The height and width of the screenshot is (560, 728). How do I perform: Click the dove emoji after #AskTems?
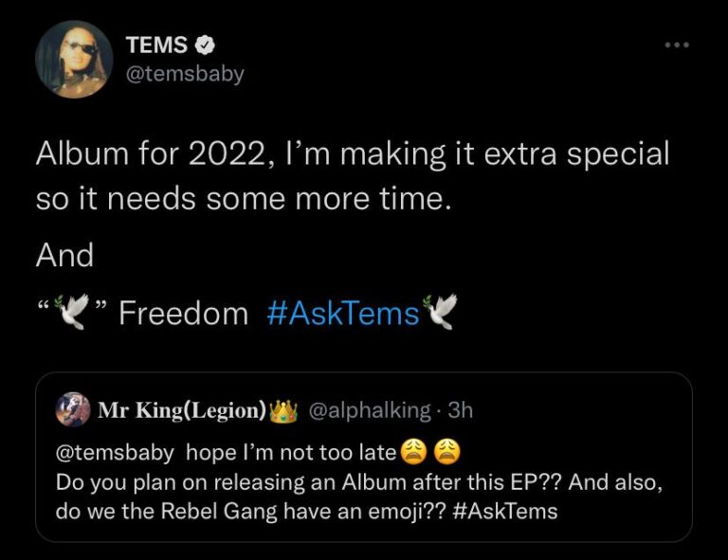pos(440,312)
